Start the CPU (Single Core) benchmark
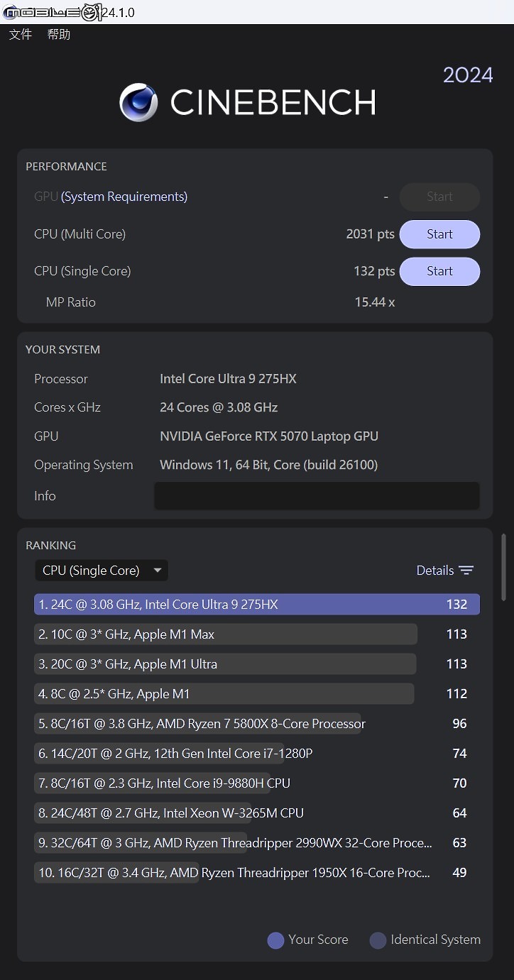 tap(439, 271)
